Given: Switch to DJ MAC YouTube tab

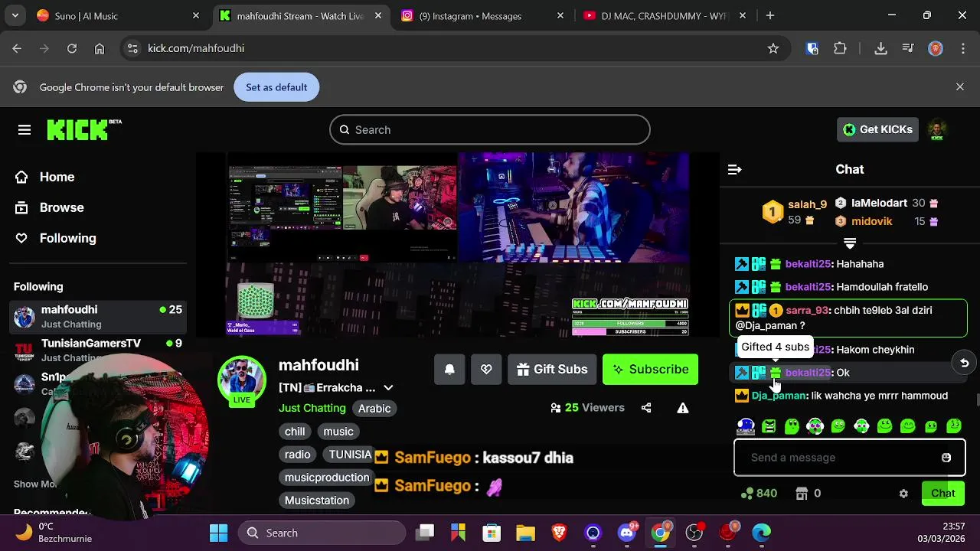Looking at the screenshot, I should (666, 15).
